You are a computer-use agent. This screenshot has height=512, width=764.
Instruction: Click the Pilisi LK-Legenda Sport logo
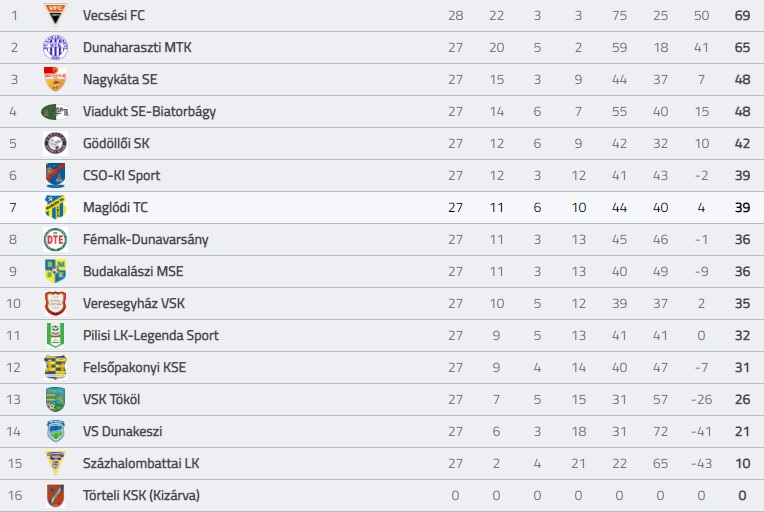(x=55, y=335)
